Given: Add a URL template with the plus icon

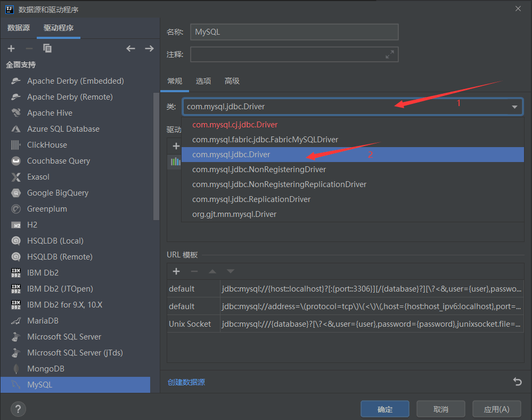Looking at the screenshot, I should [176, 271].
